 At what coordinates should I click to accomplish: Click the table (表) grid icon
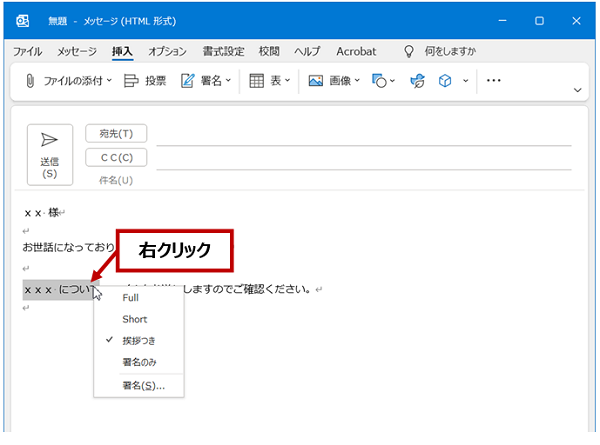257,81
